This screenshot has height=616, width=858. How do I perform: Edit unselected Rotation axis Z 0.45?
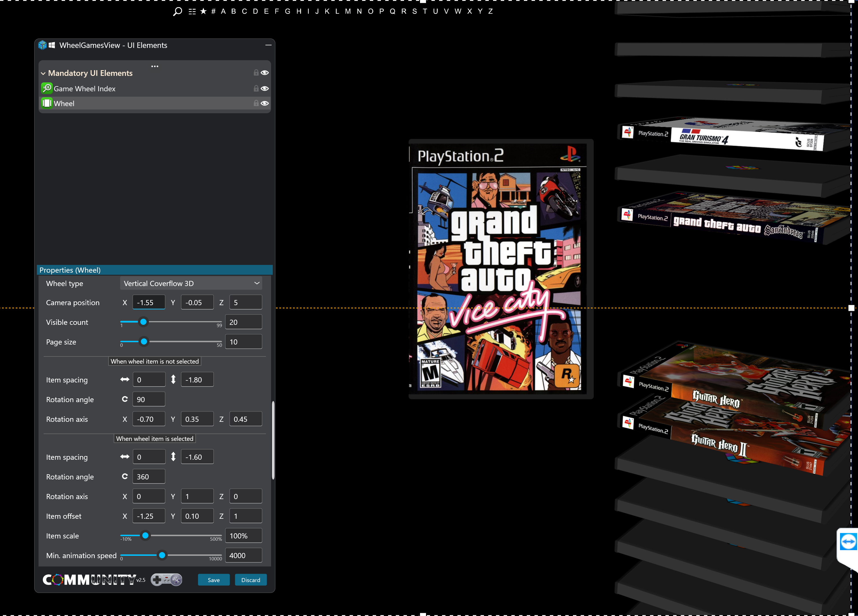[245, 419]
